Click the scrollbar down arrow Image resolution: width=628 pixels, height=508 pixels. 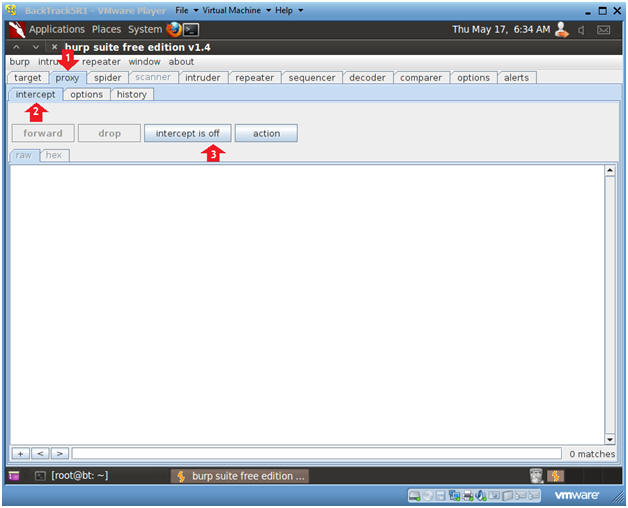pos(610,439)
